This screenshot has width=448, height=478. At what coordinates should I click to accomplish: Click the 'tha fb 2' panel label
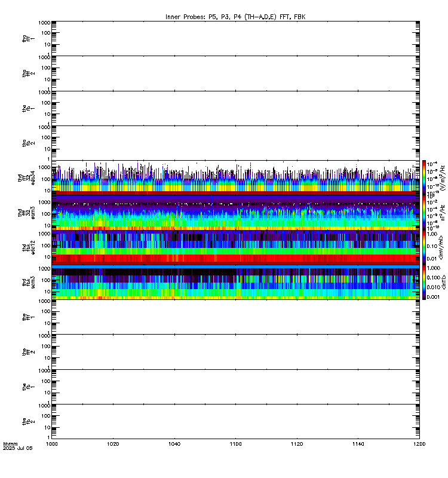point(28,143)
